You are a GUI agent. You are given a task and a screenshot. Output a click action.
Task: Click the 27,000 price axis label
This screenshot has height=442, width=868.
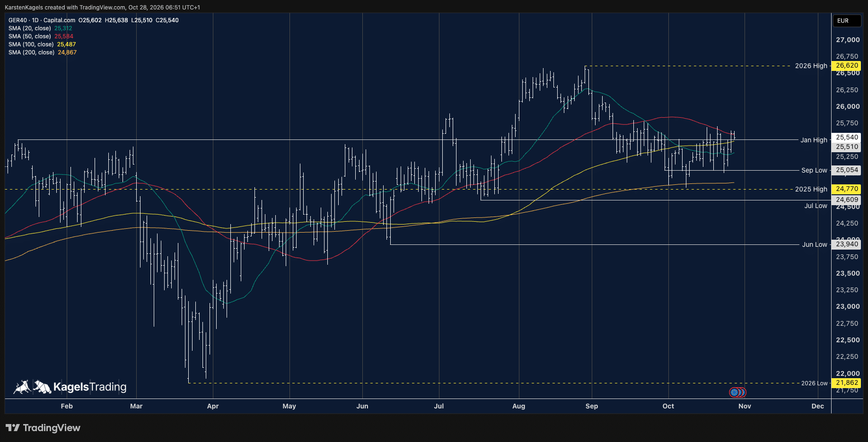point(848,40)
